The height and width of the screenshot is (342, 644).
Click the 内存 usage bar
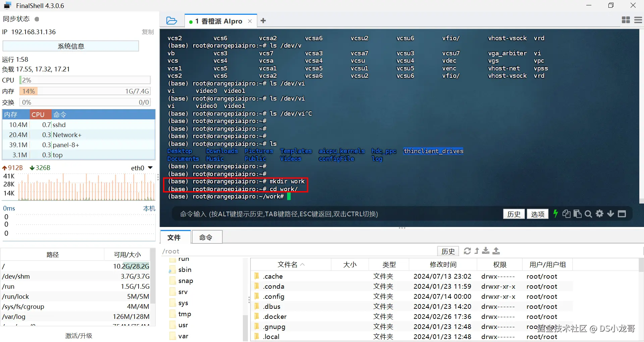click(85, 91)
